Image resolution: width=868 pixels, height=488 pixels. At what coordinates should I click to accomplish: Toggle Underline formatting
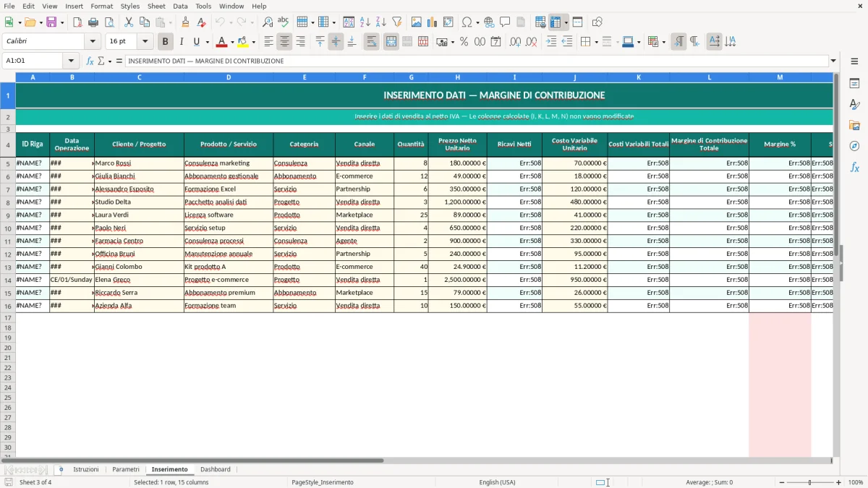197,41
